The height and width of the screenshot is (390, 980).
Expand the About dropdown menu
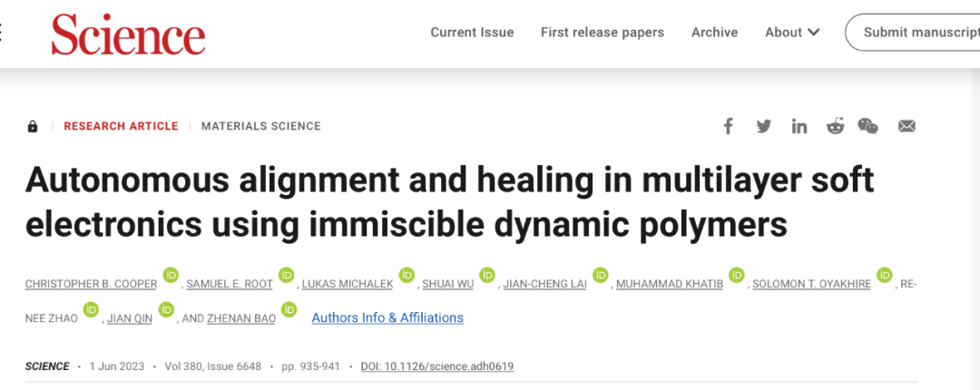(792, 33)
